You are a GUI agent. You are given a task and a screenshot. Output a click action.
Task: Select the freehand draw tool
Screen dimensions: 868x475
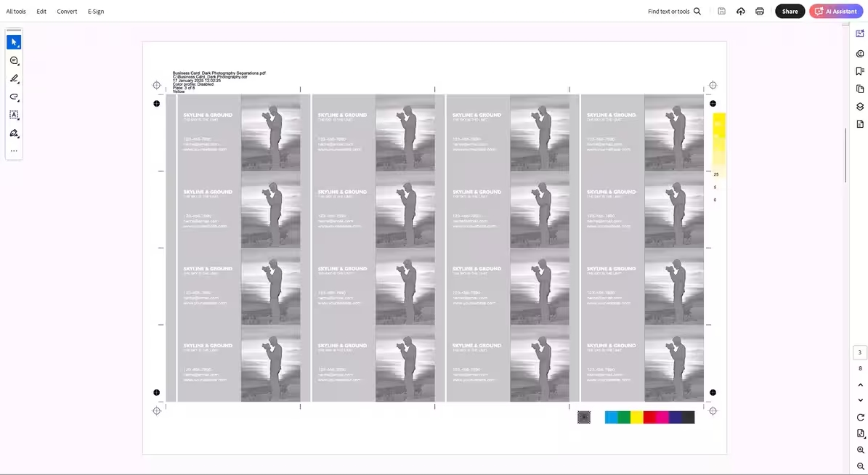[14, 97]
